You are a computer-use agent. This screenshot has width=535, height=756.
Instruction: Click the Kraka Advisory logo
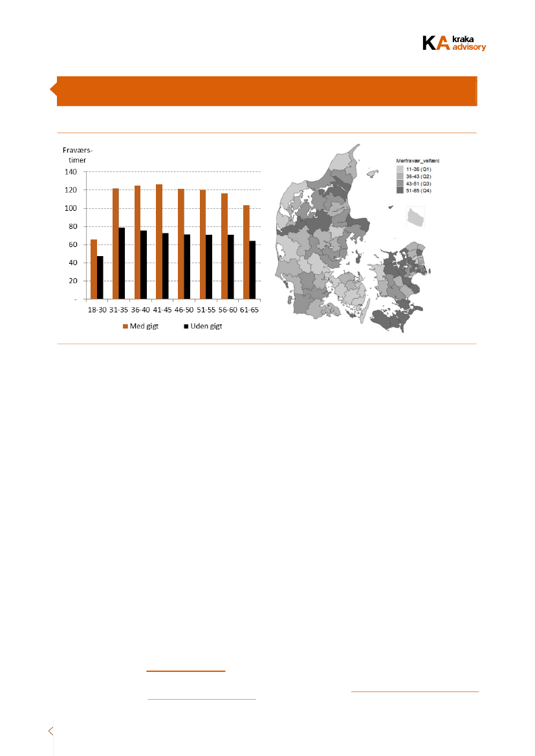454,43
